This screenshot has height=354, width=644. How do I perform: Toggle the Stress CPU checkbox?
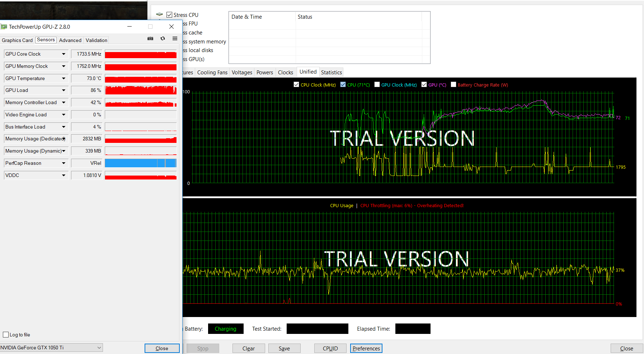(x=169, y=15)
